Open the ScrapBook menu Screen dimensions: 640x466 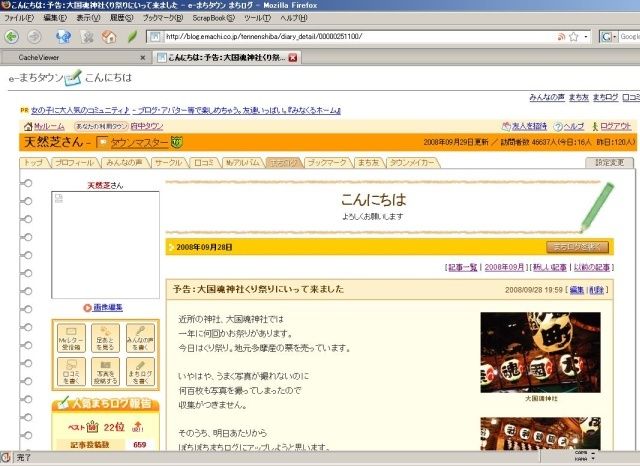tap(217, 18)
